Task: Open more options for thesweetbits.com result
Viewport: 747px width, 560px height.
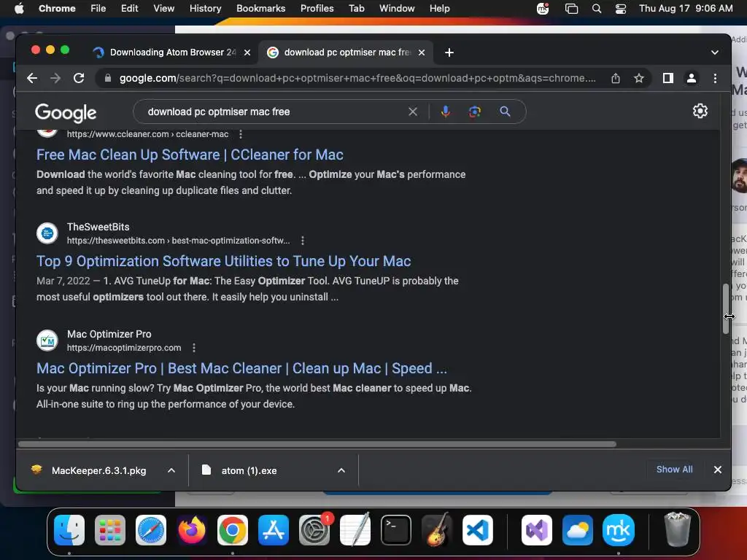Action: [x=303, y=241]
